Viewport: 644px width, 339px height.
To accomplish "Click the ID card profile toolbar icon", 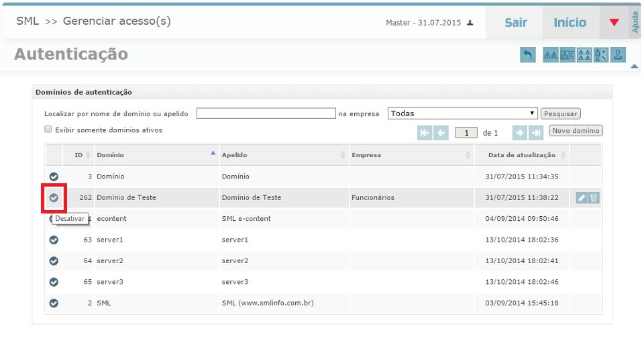I will [568, 56].
